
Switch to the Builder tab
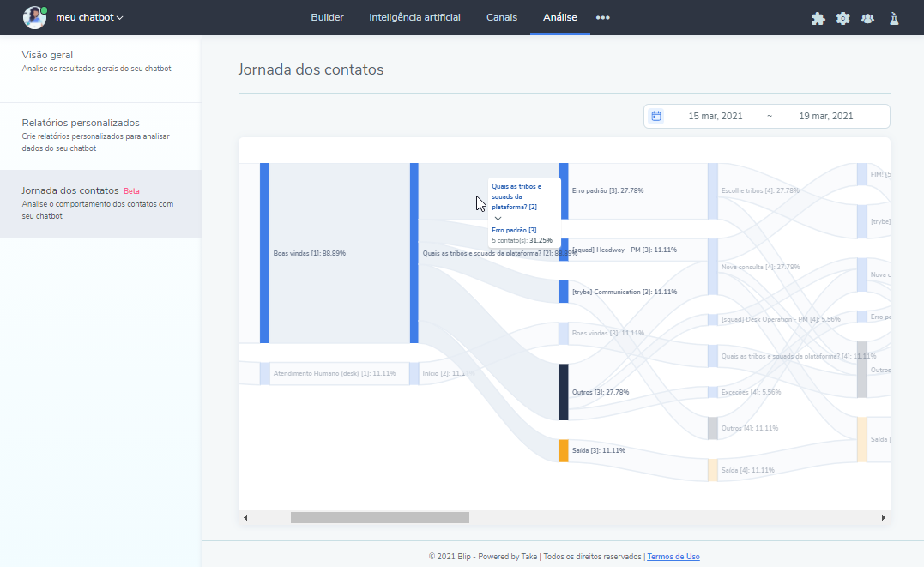pyautogui.click(x=327, y=17)
